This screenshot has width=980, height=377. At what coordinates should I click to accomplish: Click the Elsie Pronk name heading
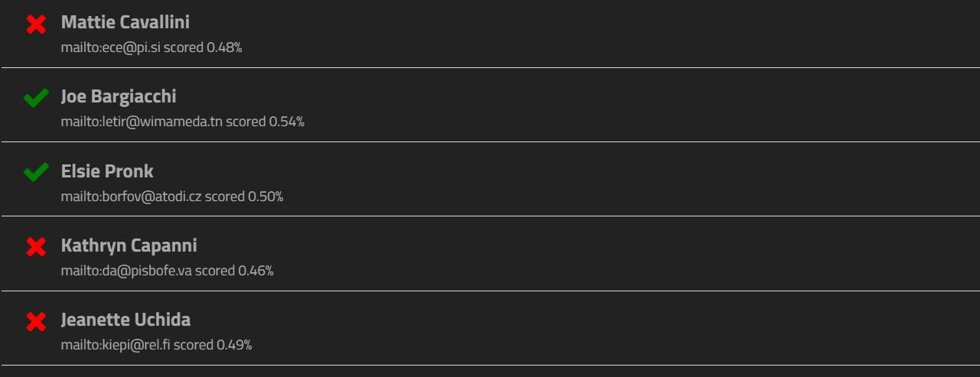[107, 171]
